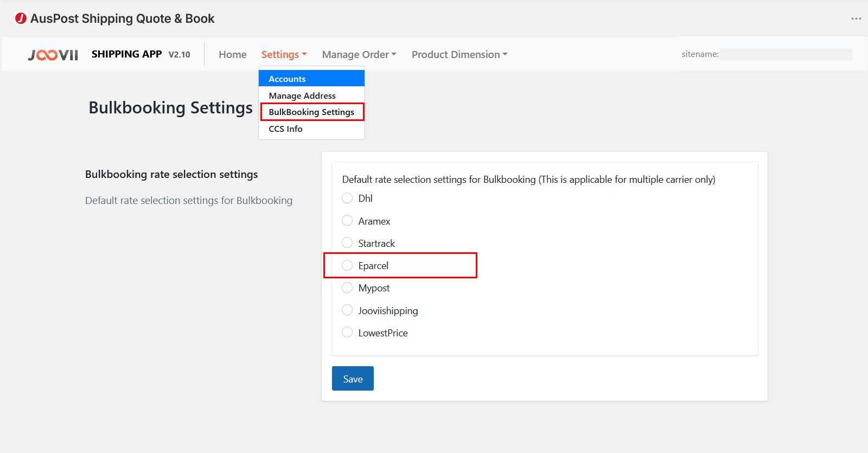Click the red AusPost app logo icon
This screenshot has width=868, height=453.
pyautogui.click(x=21, y=18)
